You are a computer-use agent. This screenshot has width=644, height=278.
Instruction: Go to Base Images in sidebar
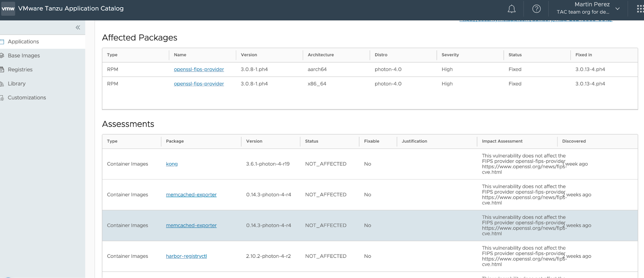(24, 56)
